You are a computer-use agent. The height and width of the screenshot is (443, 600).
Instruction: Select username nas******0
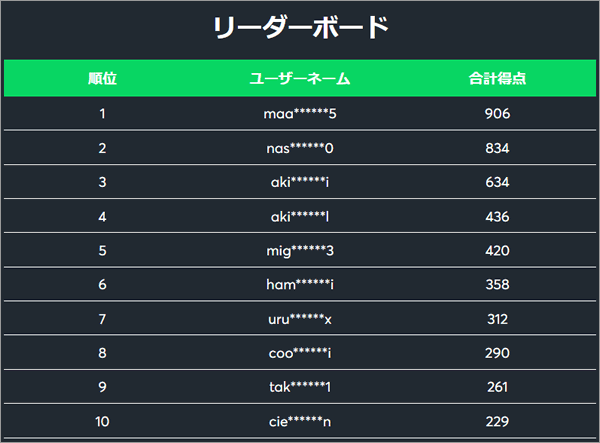pos(300,148)
